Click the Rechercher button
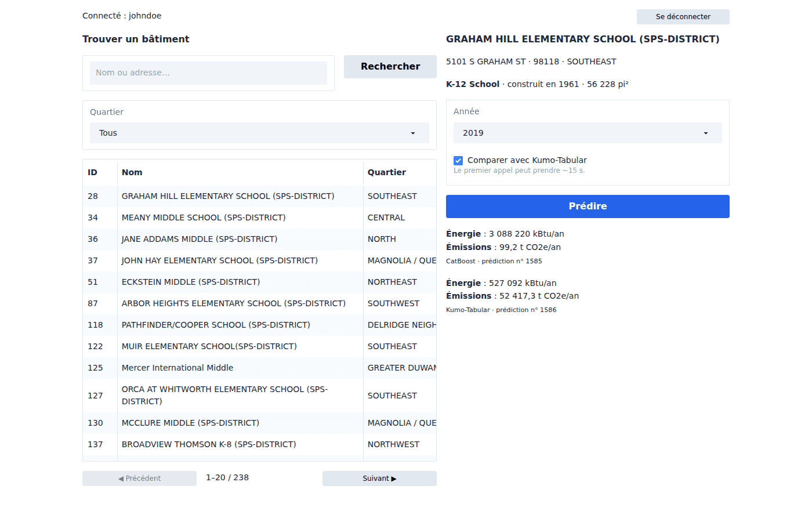Screen dimensions: 812x522 390,67
